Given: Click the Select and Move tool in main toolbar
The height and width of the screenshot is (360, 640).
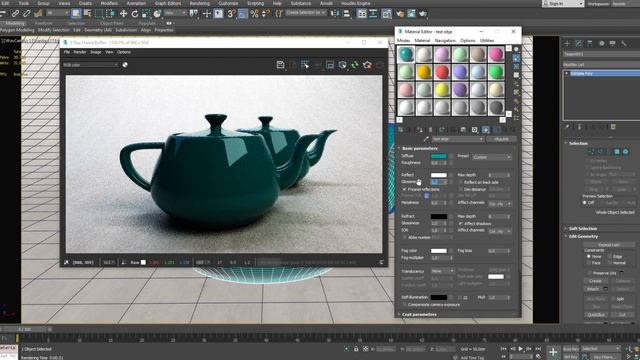Looking at the screenshot, I should tap(123, 14).
